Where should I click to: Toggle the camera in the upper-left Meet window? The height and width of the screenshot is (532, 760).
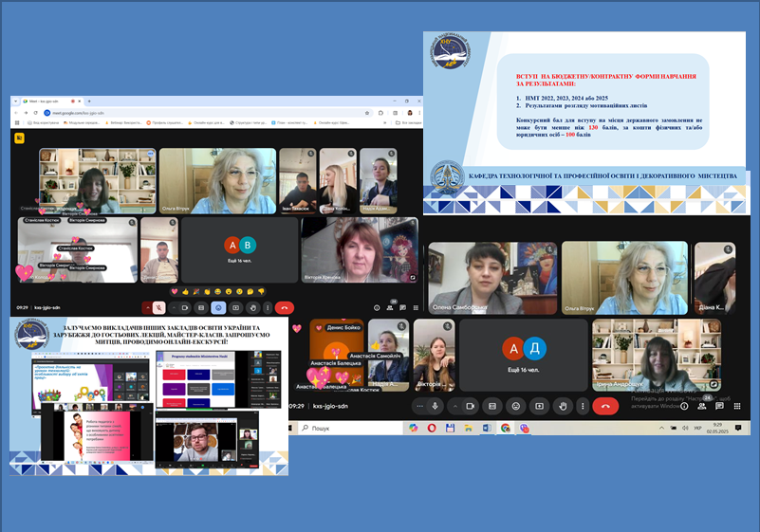185,307
